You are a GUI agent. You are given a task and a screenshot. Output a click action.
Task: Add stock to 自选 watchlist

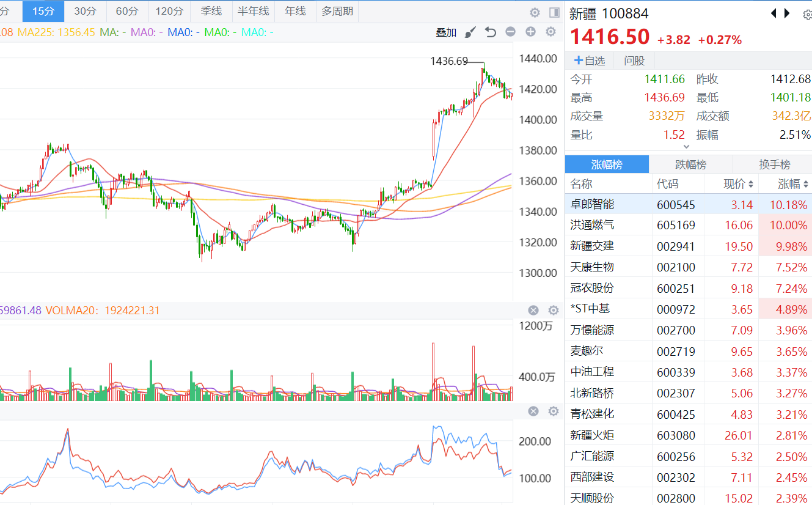click(589, 61)
